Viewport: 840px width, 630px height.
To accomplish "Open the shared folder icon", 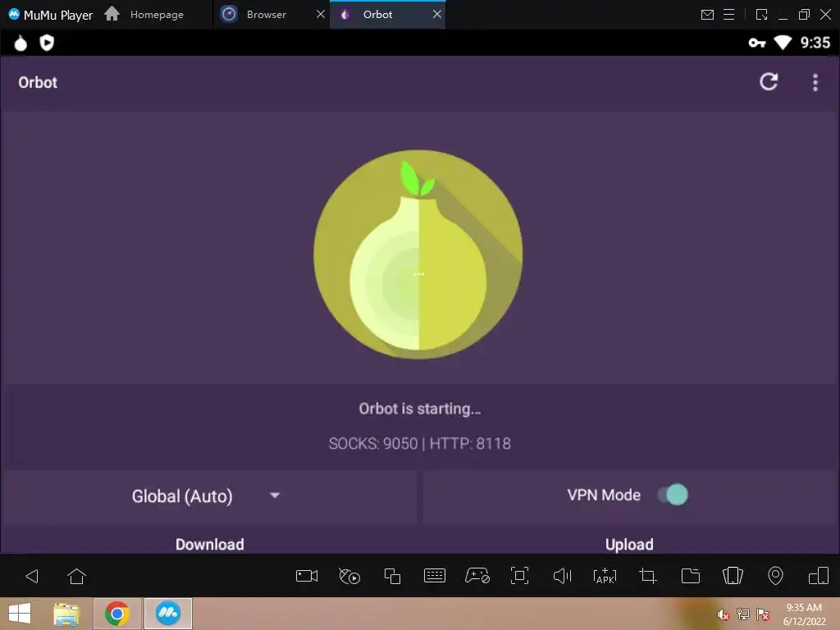I will pos(690,576).
